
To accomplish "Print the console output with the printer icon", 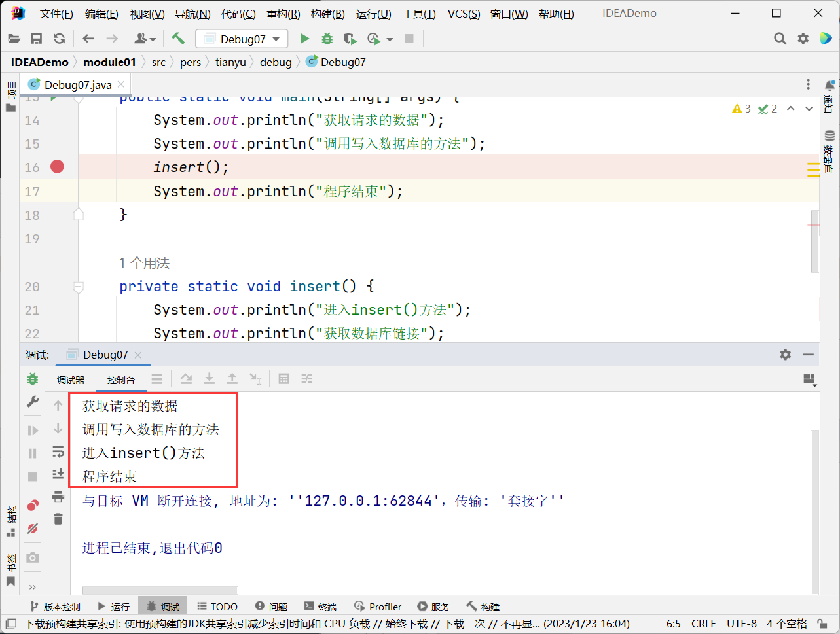I will click(x=58, y=497).
